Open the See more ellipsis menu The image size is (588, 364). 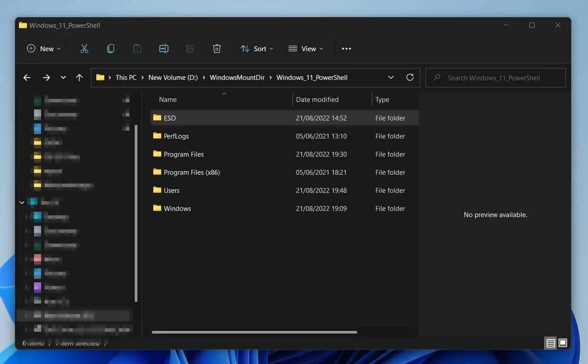click(x=346, y=49)
